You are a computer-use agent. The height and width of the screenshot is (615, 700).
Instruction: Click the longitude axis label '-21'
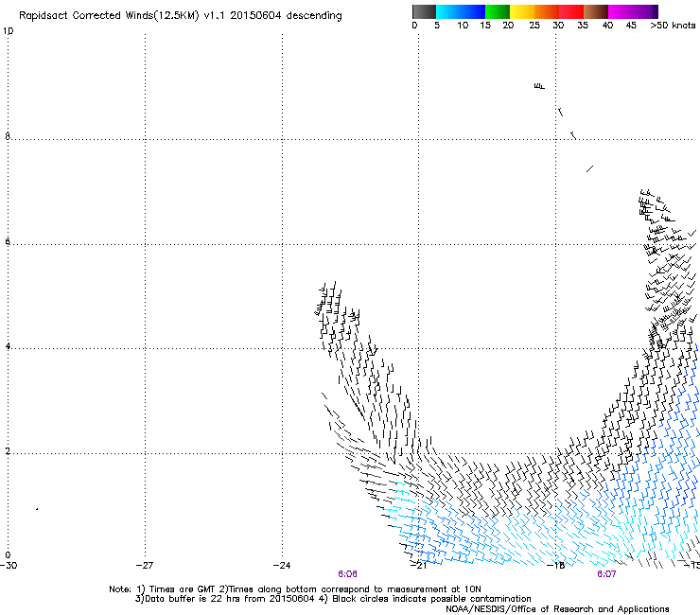point(419,566)
